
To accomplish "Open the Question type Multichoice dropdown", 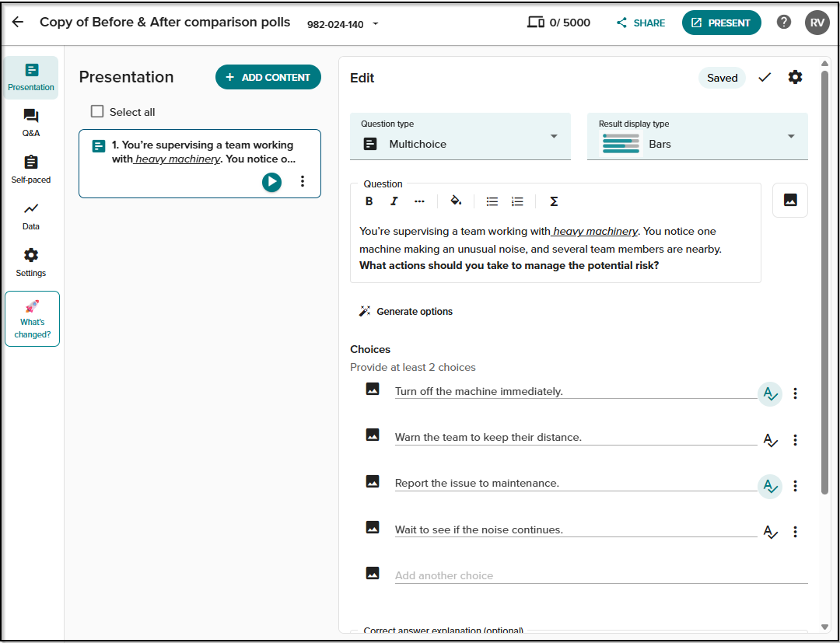I will tap(460, 136).
